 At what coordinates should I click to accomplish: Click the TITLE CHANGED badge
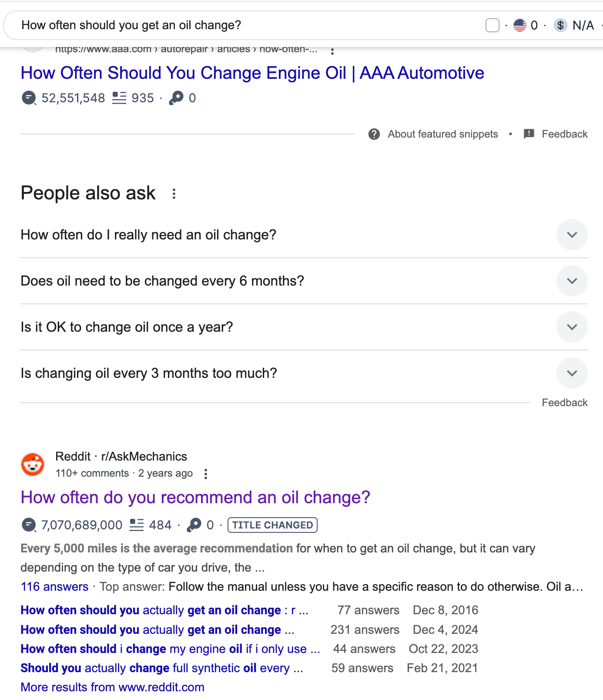click(x=272, y=525)
